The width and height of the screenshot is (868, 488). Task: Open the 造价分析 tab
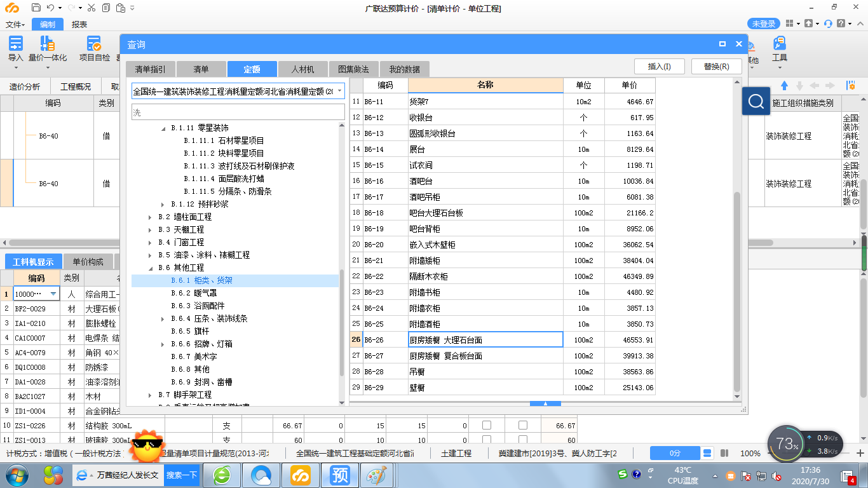click(24, 87)
